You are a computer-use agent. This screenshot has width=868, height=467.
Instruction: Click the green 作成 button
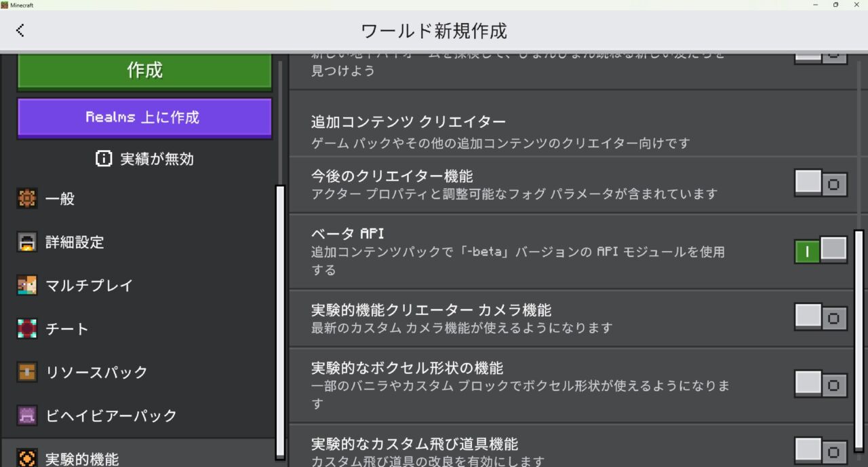coord(144,71)
